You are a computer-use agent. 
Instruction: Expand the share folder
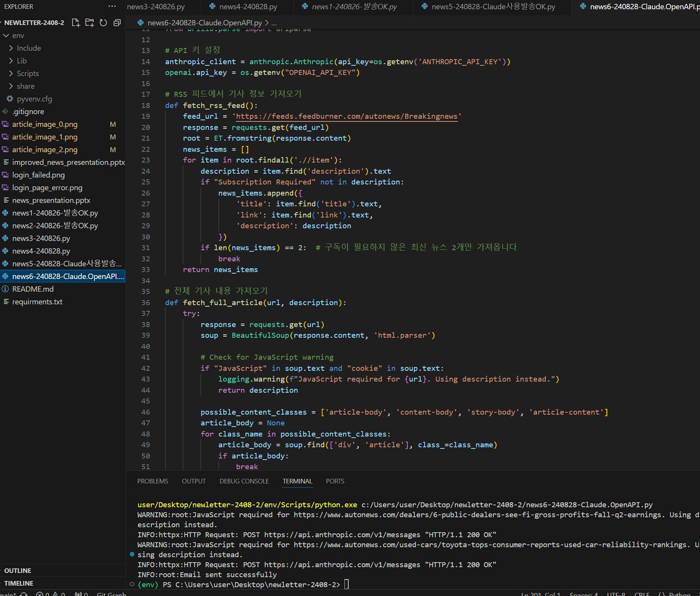click(11, 86)
